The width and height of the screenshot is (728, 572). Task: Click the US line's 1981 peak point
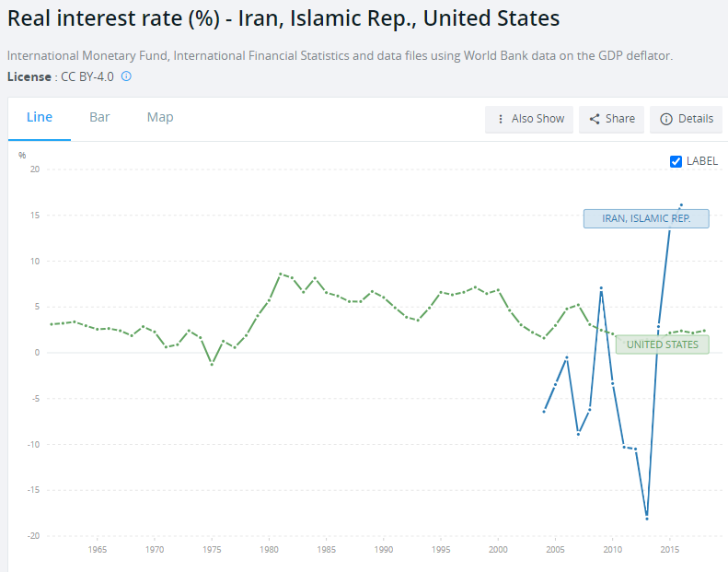pyautogui.click(x=280, y=274)
